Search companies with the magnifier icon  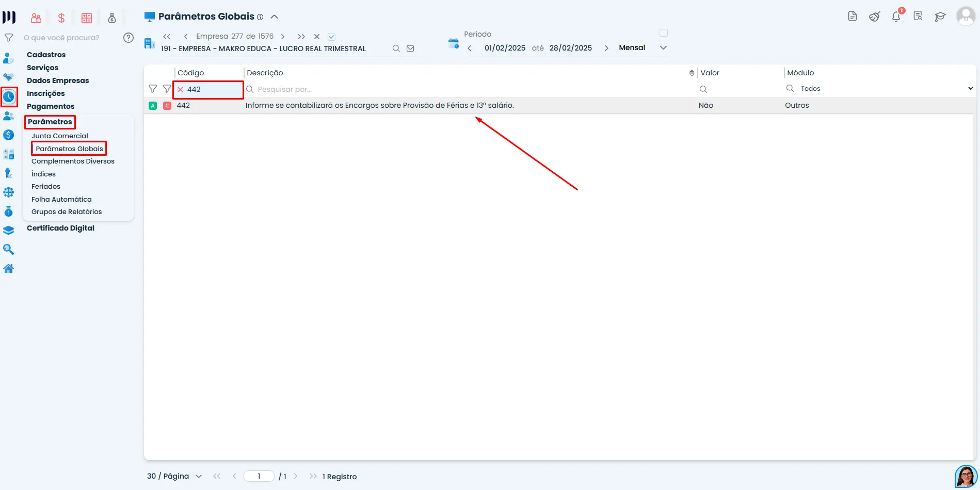pos(396,48)
